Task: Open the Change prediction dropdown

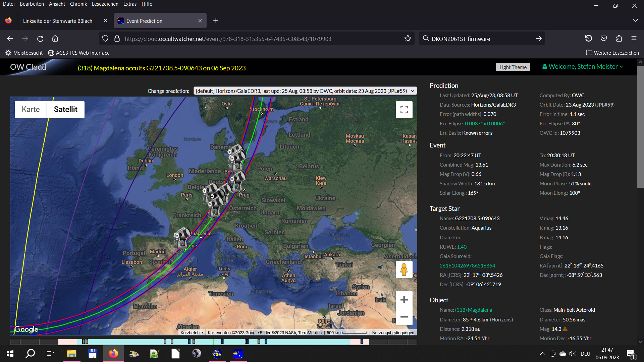Action: [305, 91]
